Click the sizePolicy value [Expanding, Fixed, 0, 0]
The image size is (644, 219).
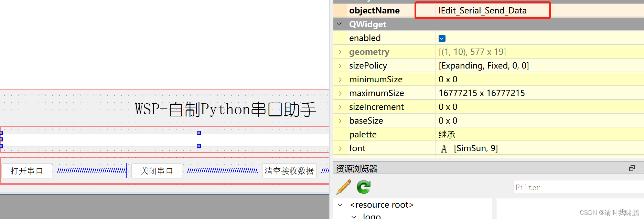484,66
